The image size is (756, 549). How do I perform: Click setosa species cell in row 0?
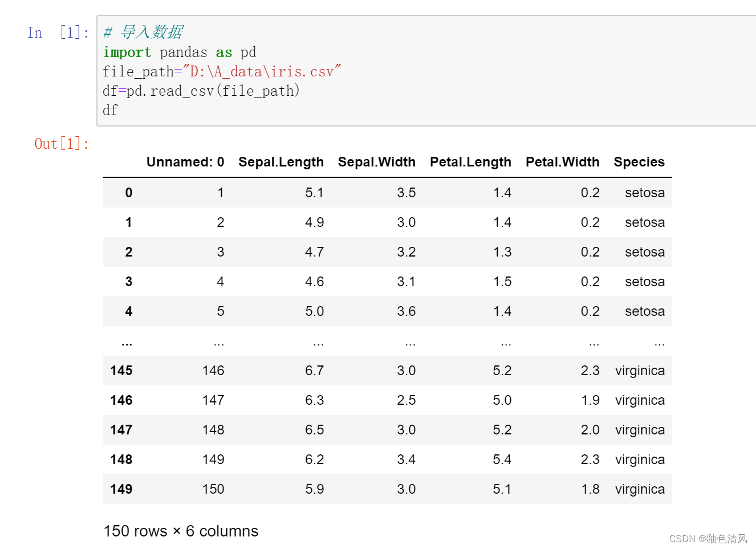[645, 193]
